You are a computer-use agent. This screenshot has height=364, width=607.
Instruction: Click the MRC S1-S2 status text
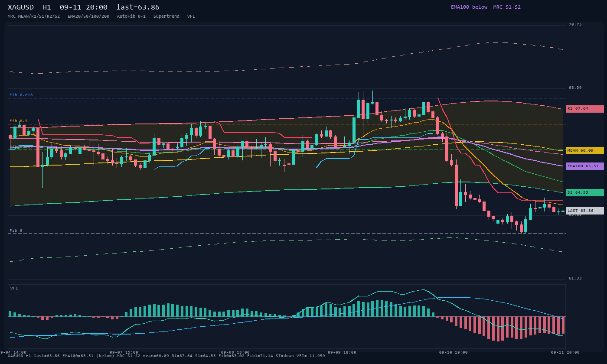(x=507, y=7)
